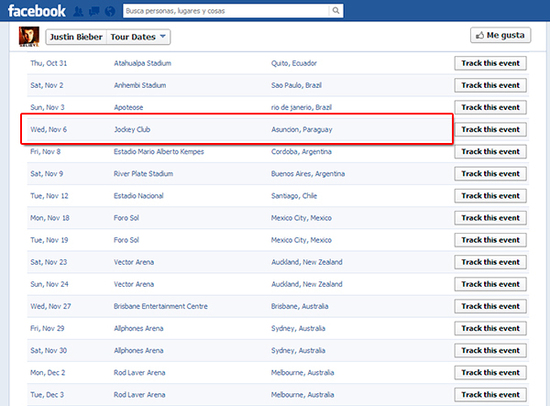Screen dimensions: 550x406
Task: Select the Atahualpa Stadium venue text
Action: coord(142,63)
